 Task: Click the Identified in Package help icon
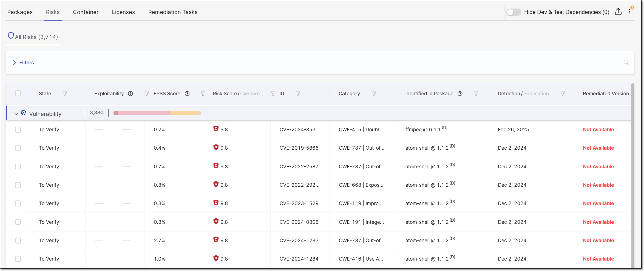click(460, 94)
